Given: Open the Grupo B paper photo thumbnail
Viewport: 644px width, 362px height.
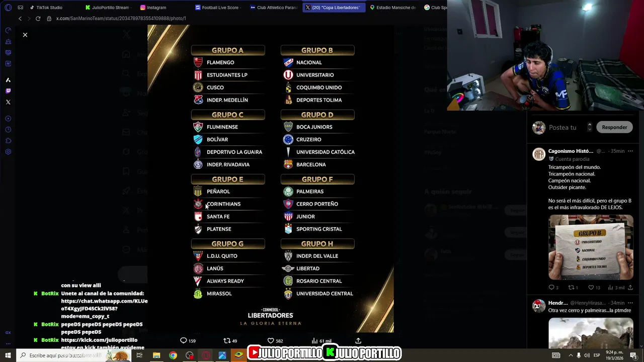Looking at the screenshot, I should pos(591,247).
